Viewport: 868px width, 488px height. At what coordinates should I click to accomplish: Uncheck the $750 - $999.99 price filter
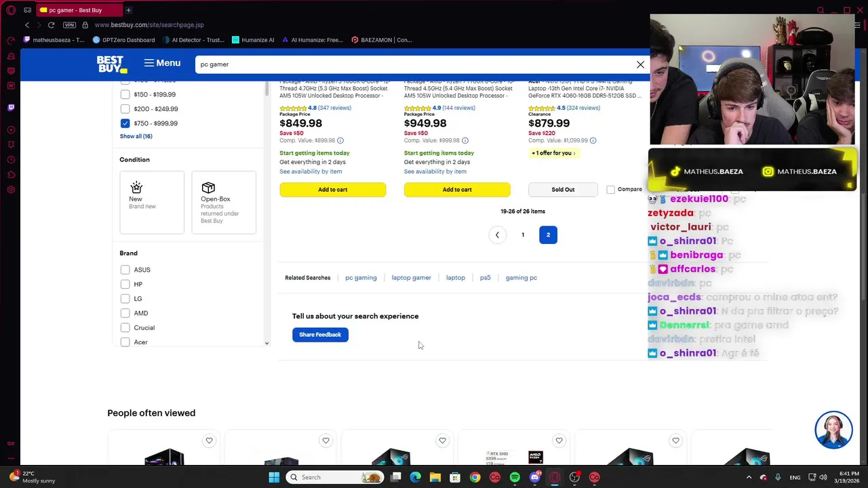coord(125,123)
